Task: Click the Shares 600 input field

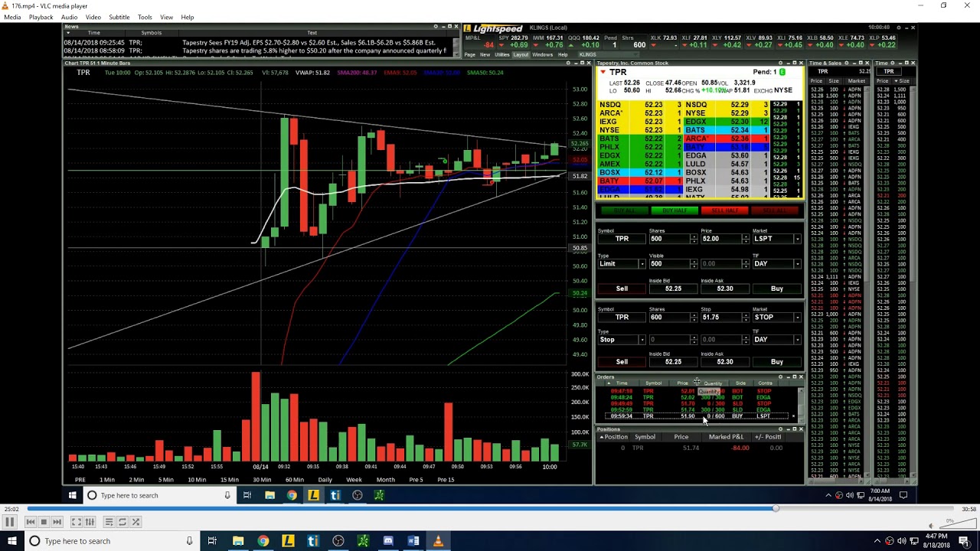Action: 668,318
